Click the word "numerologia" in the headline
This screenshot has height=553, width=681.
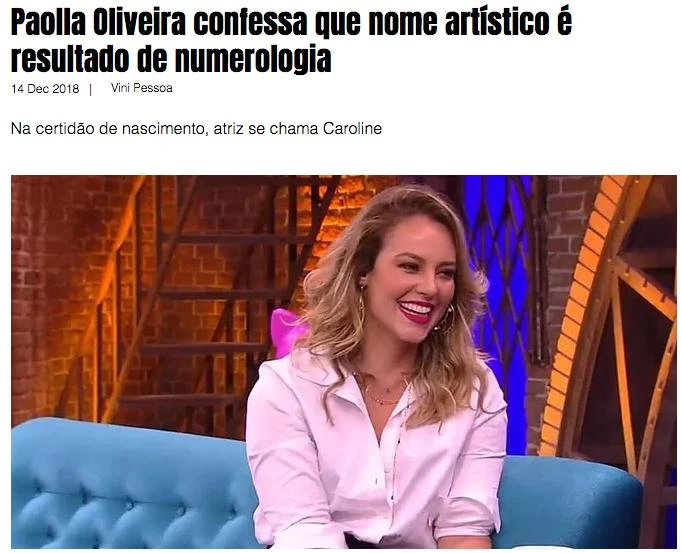point(253,59)
